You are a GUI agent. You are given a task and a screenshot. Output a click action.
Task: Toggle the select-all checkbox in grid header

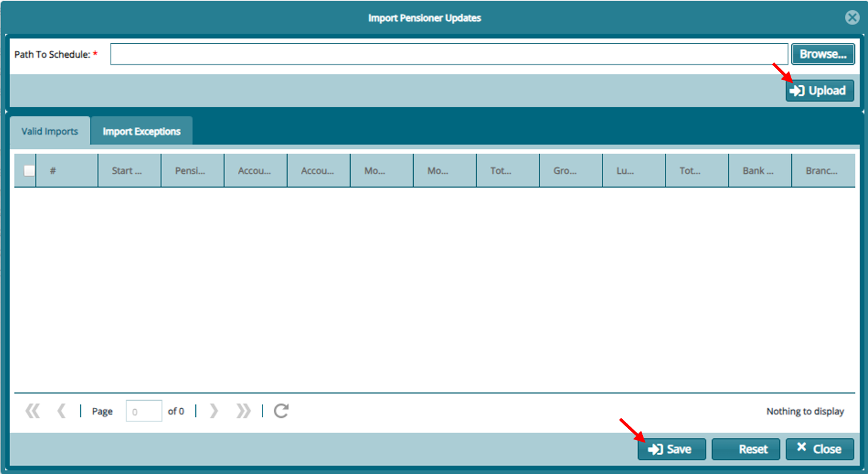pyautogui.click(x=29, y=171)
